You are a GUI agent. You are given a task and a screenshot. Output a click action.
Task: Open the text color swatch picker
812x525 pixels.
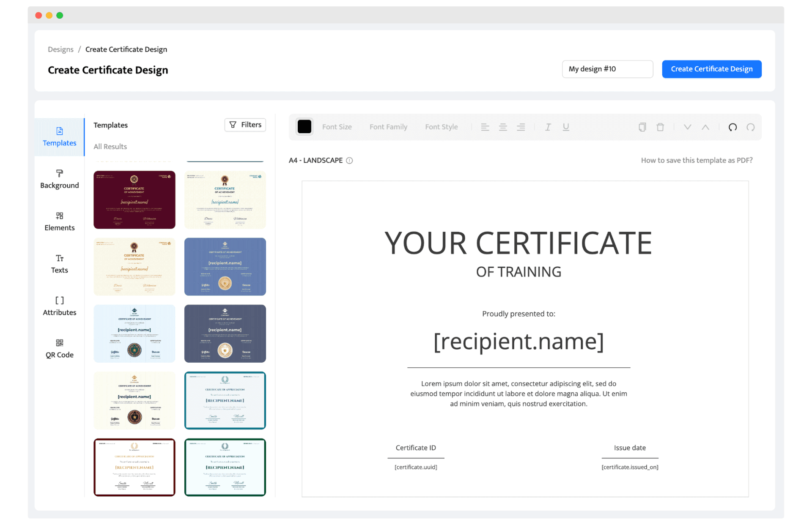coord(304,126)
